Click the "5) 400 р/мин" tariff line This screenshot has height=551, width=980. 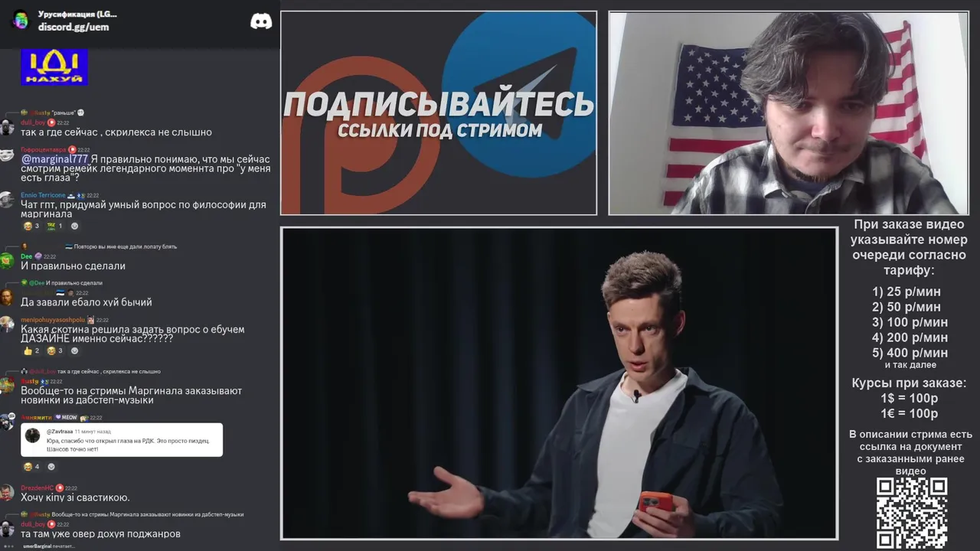point(910,353)
